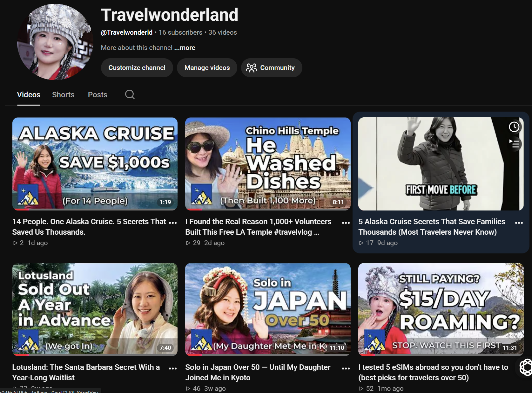Click the Travelwonderland channel avatar

[55, 42]
